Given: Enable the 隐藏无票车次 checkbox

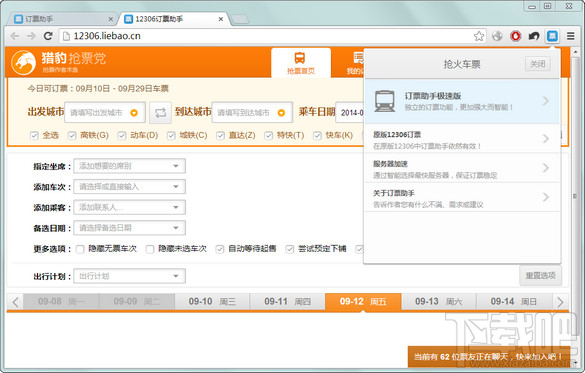Looking at the screenshot, I should [x=80, y=249].
